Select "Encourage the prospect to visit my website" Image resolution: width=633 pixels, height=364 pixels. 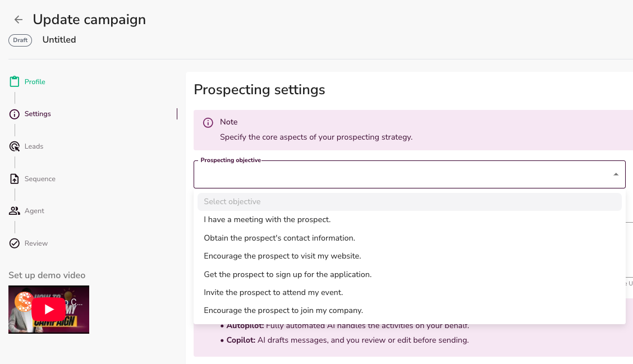[x=282, y=256]
